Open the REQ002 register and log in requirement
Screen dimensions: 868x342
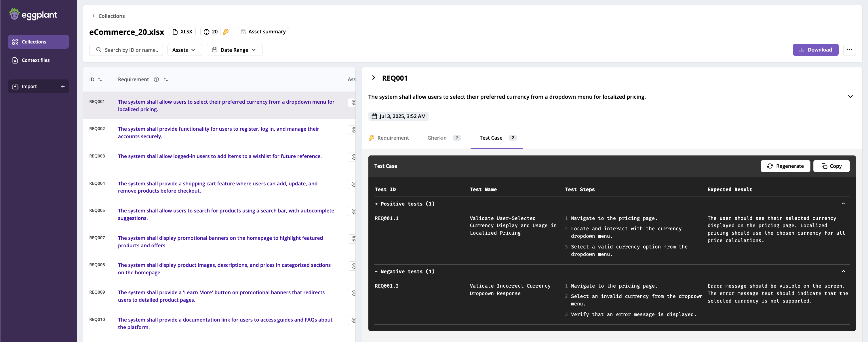point(218,132)
